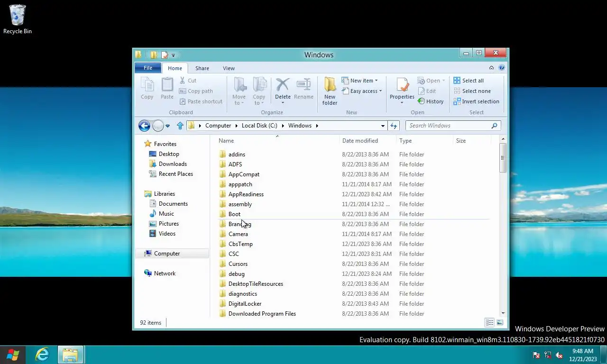The image size is (607, 364).
Task: Select Network in navigation pane
Action: (160, 273)
